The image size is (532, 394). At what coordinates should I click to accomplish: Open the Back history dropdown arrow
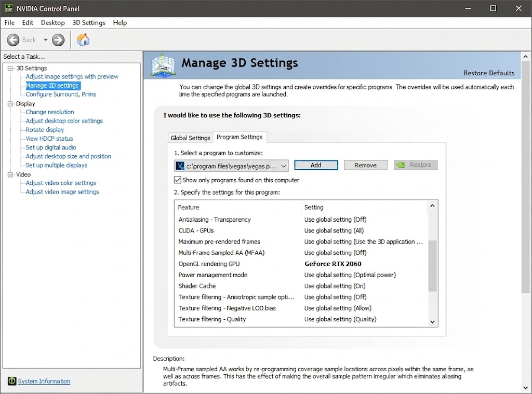46,40
